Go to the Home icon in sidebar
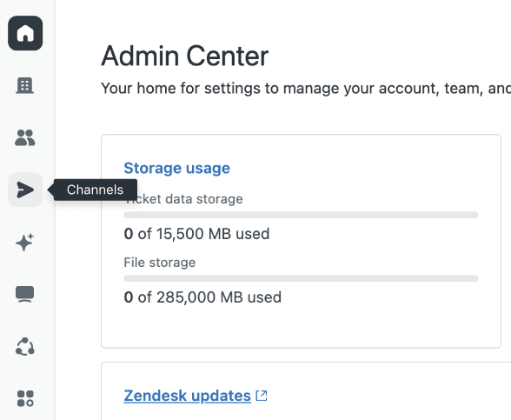 click(25, 33)
